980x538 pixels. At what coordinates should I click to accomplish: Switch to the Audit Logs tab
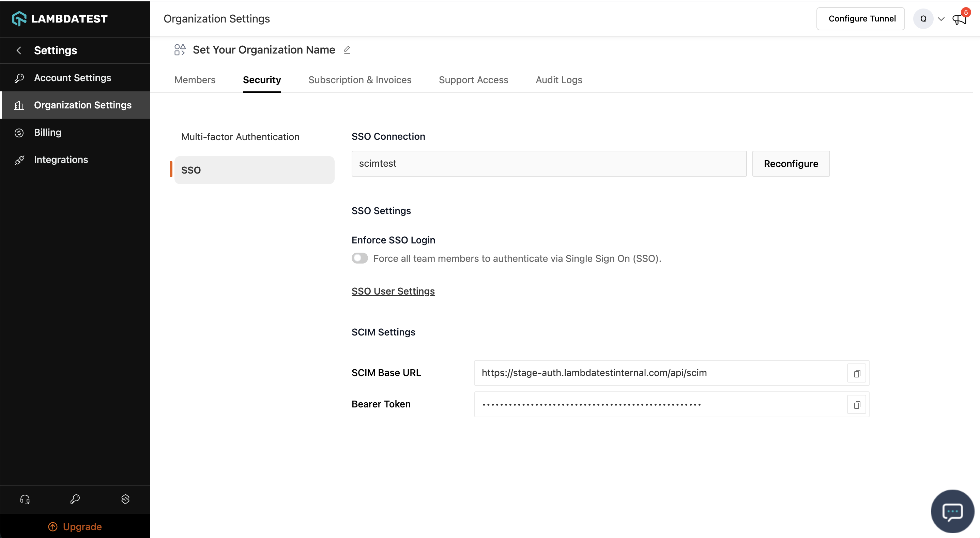(x=558, y=80)
